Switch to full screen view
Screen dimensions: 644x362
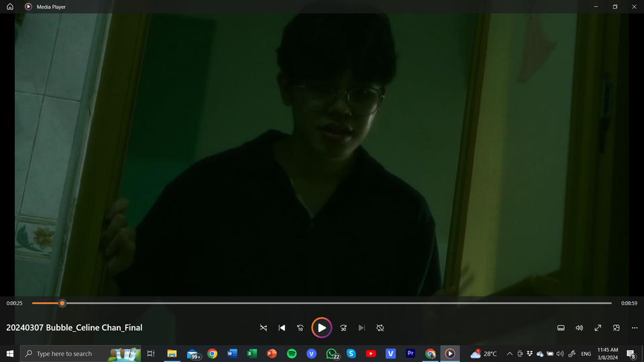[x=598, y=328]
